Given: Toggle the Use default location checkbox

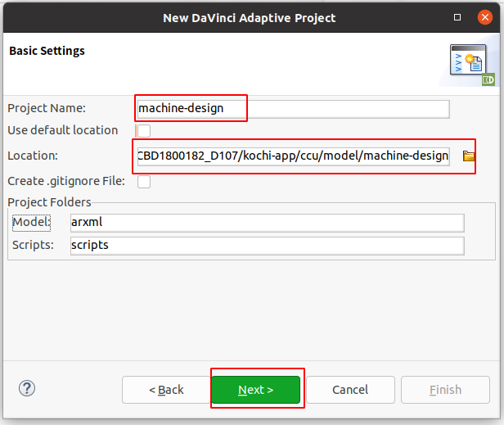Looking at the screenshot, I should (144, 131).
